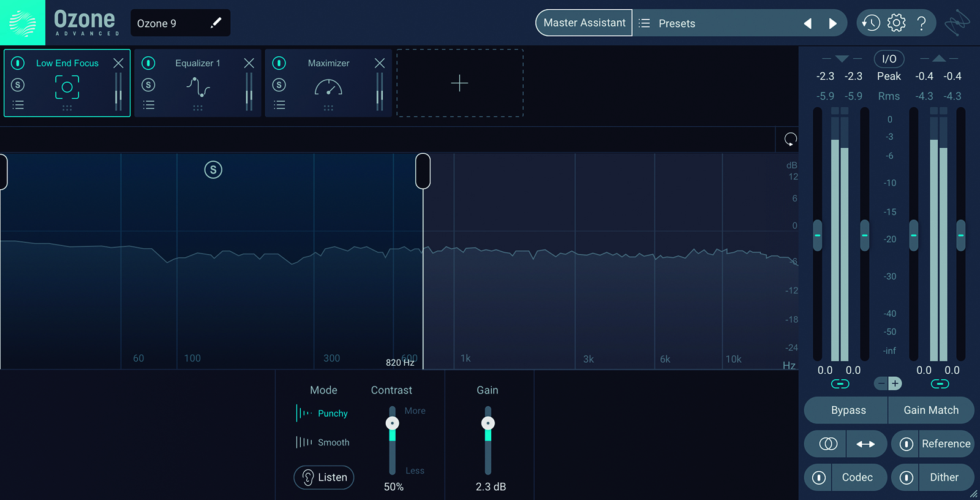The height and width of the screenshot is (500, 980).
Task: Click the output meter up triangle
Action: pyautogui.click(x=939, y=58)
